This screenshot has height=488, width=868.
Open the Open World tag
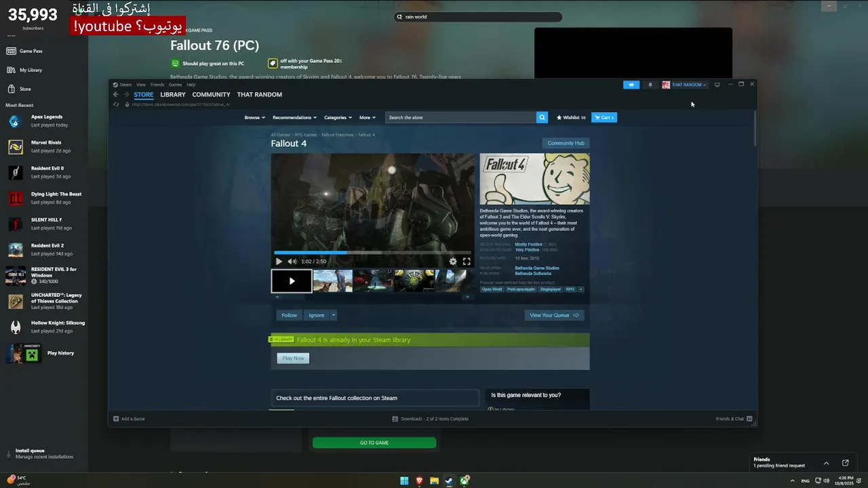tap(492, 289)
